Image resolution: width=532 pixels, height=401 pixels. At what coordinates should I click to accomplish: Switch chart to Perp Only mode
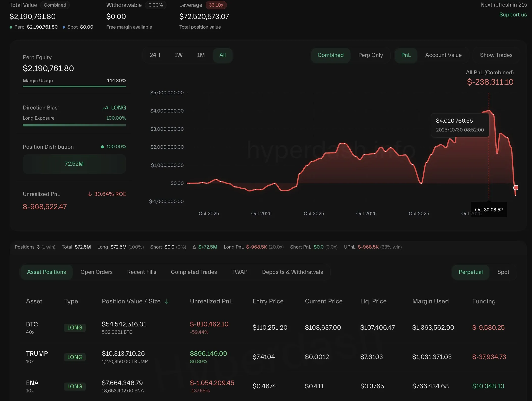pyautogui.click(x=370, y=55)
